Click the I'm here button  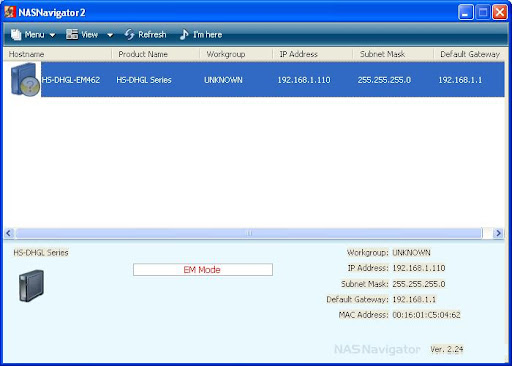201,34
